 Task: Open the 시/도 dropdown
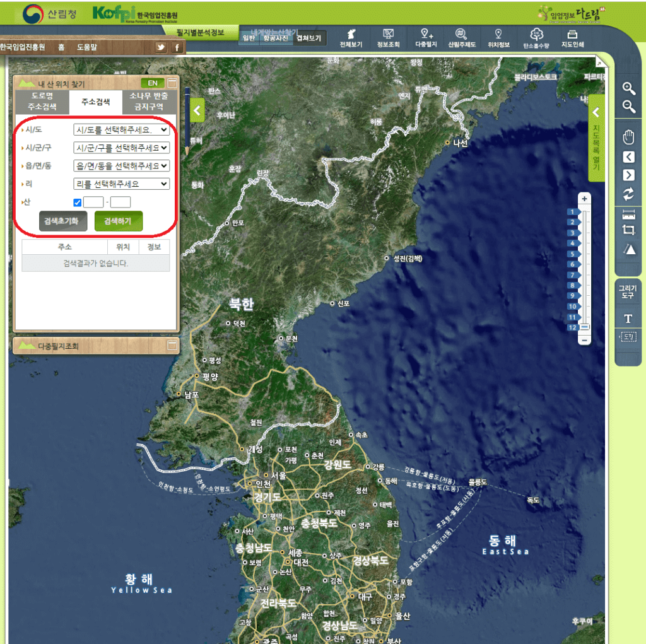(x=121, y=130)
